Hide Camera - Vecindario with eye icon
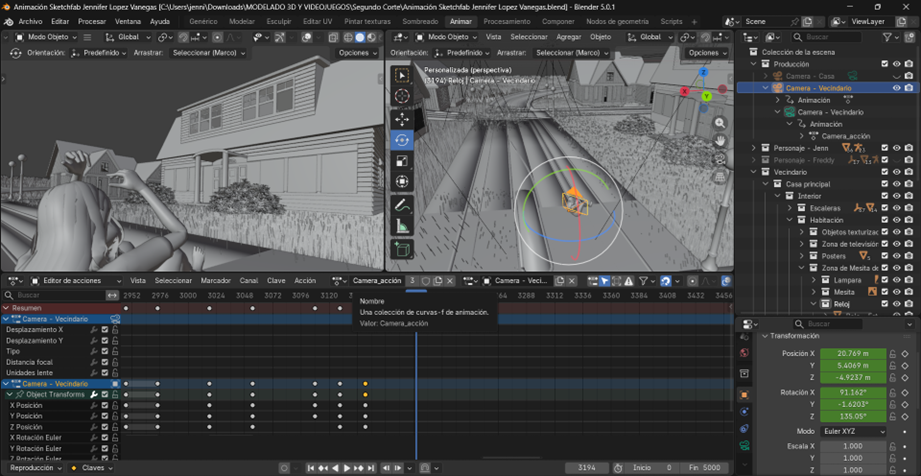The image size is (921, 476). pyautogui.click(x=896, y=88)
